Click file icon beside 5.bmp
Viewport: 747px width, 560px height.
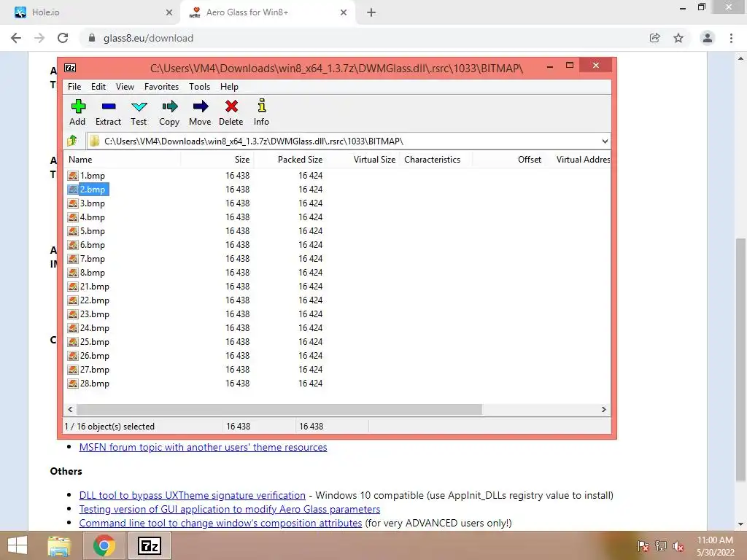73,231
